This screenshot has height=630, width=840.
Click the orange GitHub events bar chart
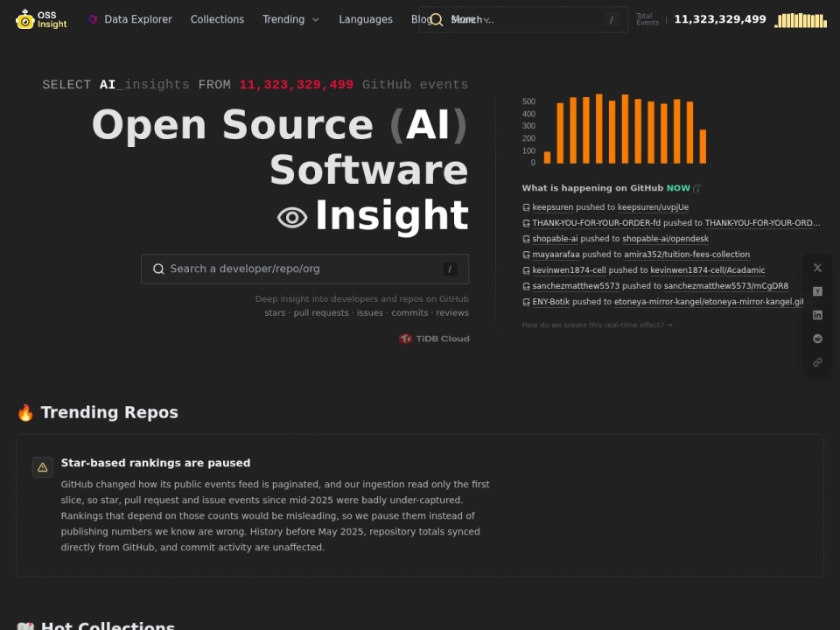pyautogui.click(x=624, y=129)
